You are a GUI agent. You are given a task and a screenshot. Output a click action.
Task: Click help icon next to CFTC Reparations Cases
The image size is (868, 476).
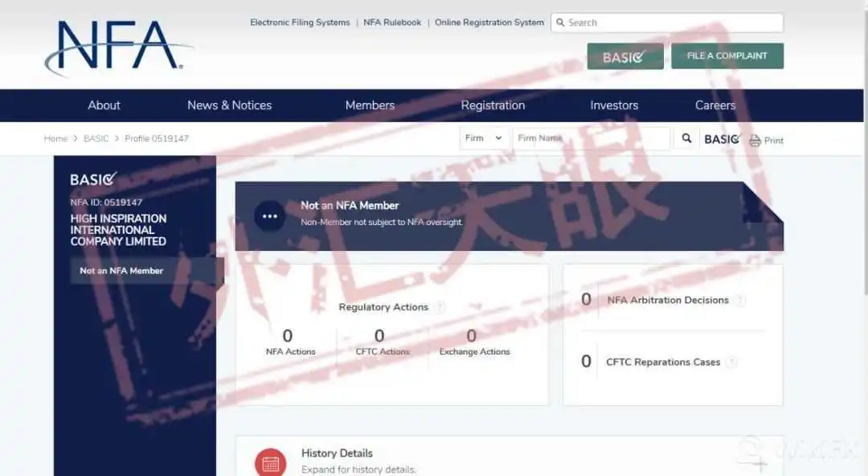pos(732,363)
